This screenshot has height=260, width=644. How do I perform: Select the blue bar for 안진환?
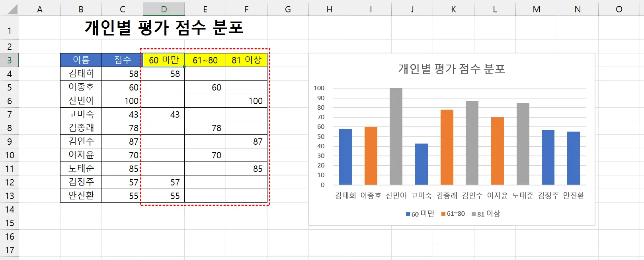point(574,158)
